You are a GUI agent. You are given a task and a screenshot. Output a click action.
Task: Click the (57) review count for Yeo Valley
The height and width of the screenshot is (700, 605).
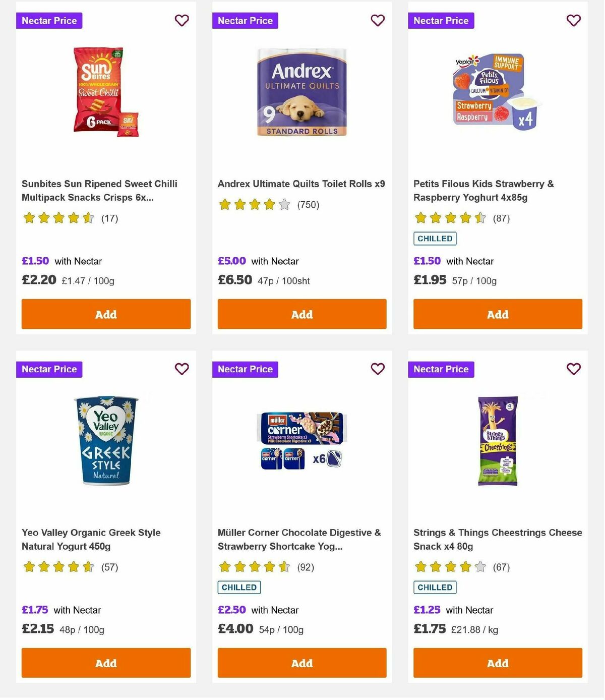click(109, 567)
